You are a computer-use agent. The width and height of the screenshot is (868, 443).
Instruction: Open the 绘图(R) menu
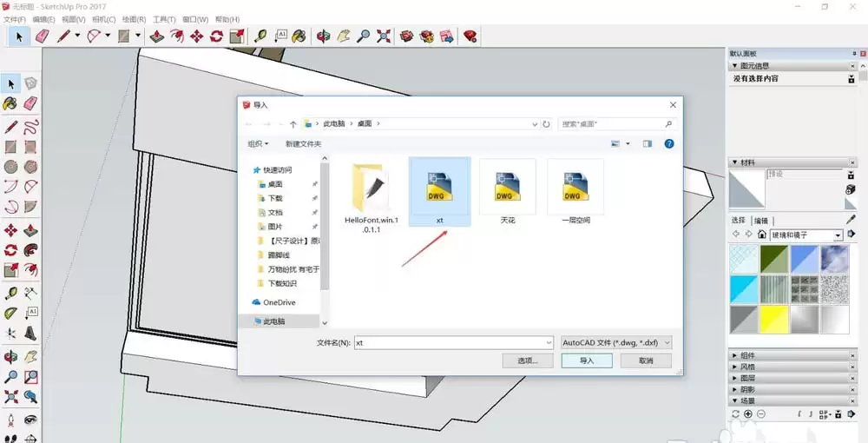[x=134, y=19]
